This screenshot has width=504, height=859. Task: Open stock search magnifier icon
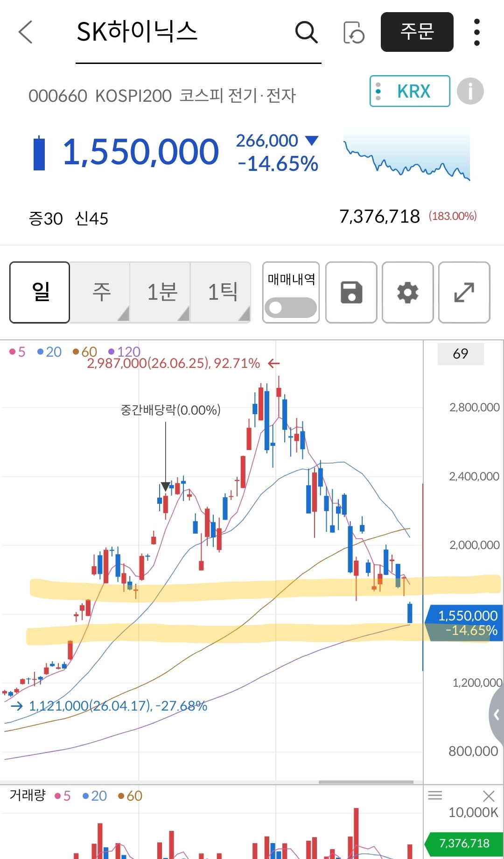307,32
